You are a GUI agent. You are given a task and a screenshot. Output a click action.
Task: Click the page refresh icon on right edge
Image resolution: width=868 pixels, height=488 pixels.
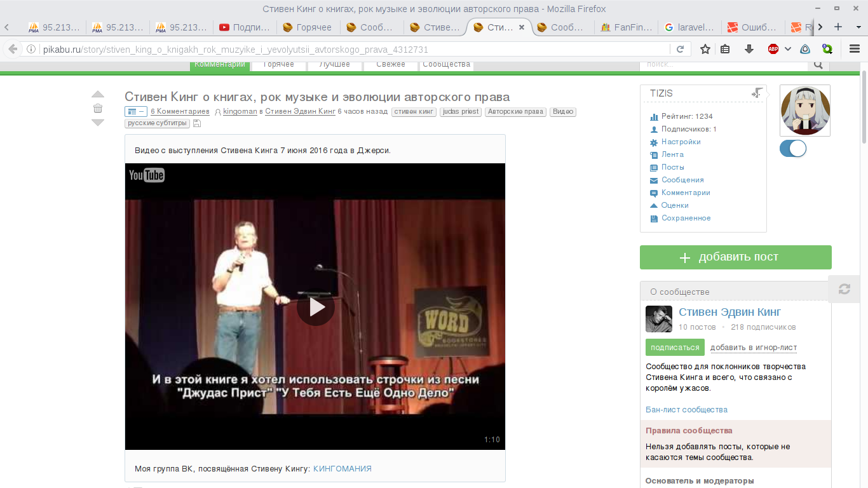click(x=844, y=289)
